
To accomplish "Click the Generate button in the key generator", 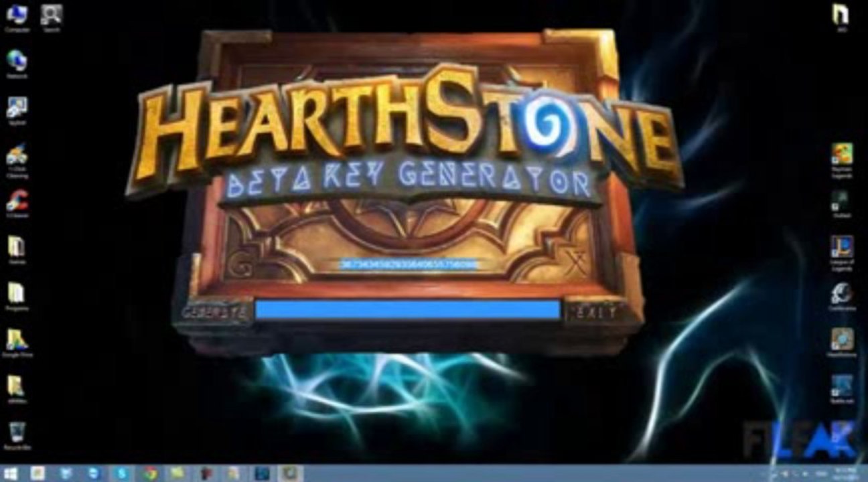I will (214, 313).
